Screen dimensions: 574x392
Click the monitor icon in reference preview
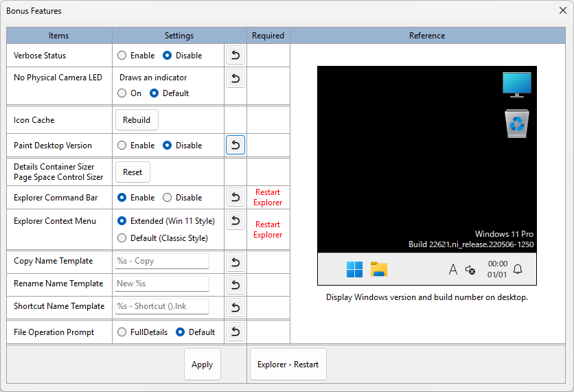click(x=517, y=85)
